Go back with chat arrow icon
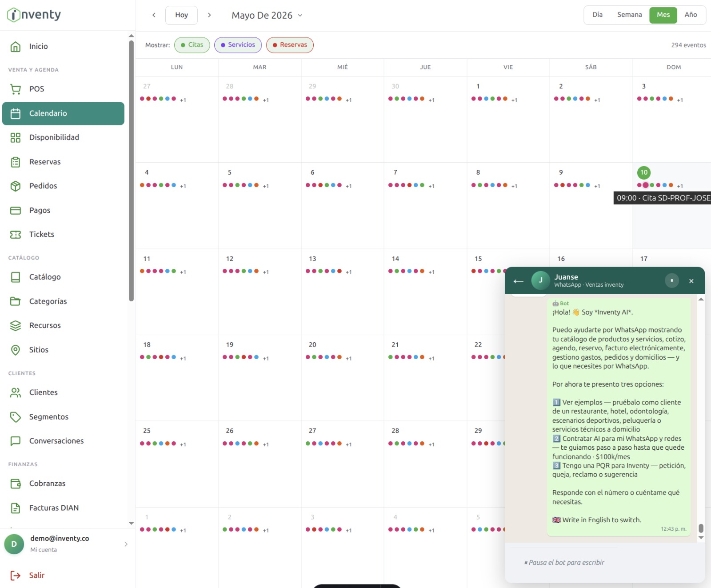The image size is (711, 588). click(x=518, y=281)
